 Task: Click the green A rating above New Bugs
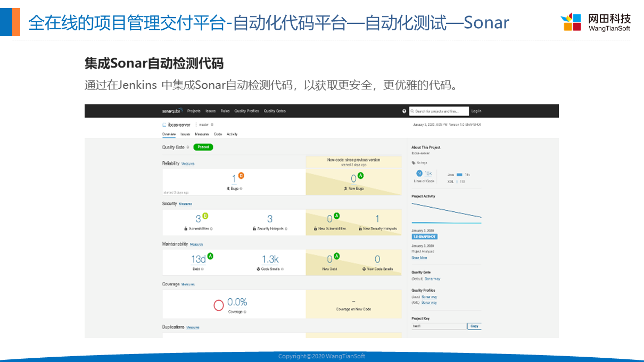tap(360, 176)
